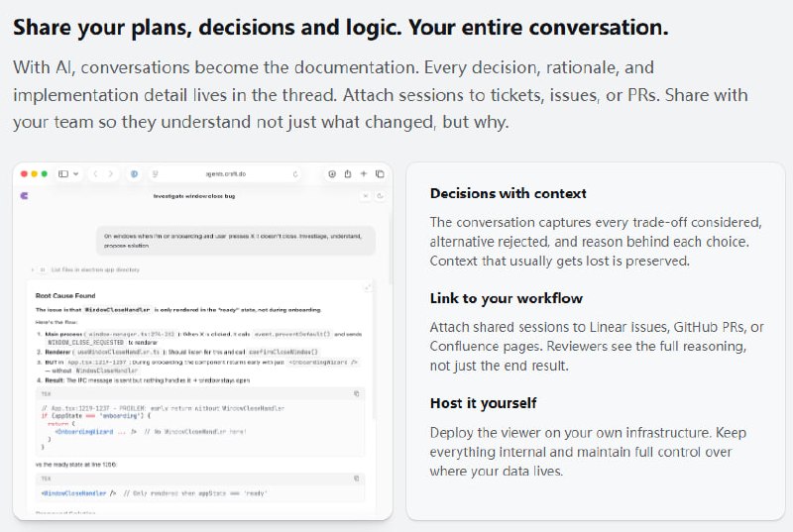793x532 pixels.
Task: Toggle dark mode moon icon in session header
Action: [380, 196]
